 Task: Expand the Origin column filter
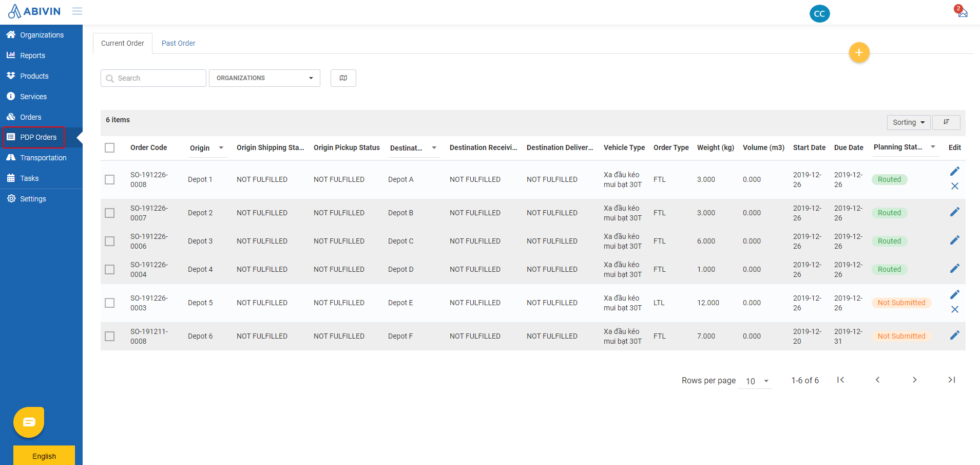[221, 148]
